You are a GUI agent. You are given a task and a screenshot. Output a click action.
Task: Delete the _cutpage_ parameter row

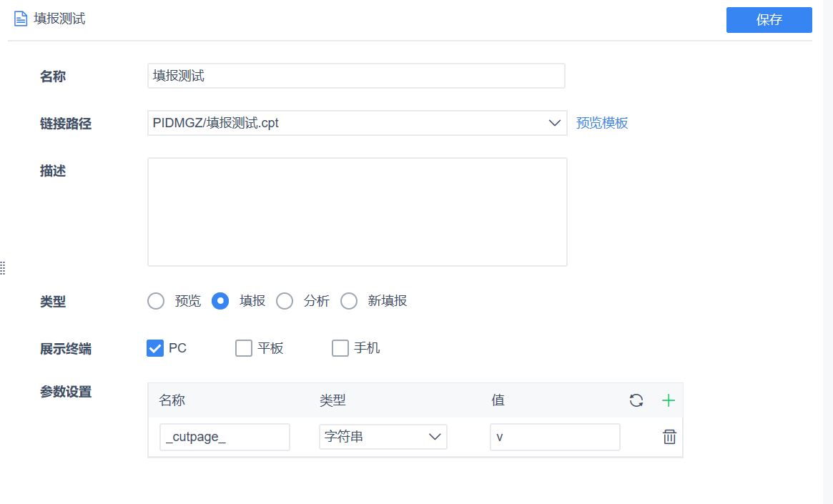point(669,437)
